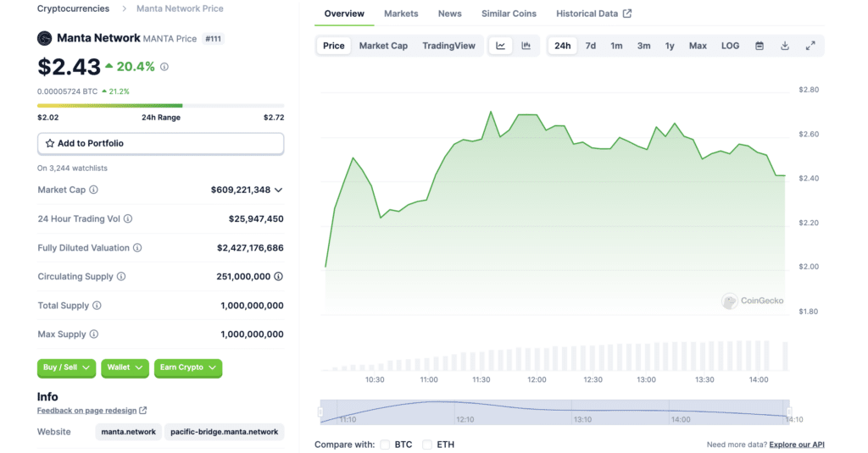Screen dimensions: 868x453
Task: Click On 3,244 watchlists text
Action: click(73, 168)
